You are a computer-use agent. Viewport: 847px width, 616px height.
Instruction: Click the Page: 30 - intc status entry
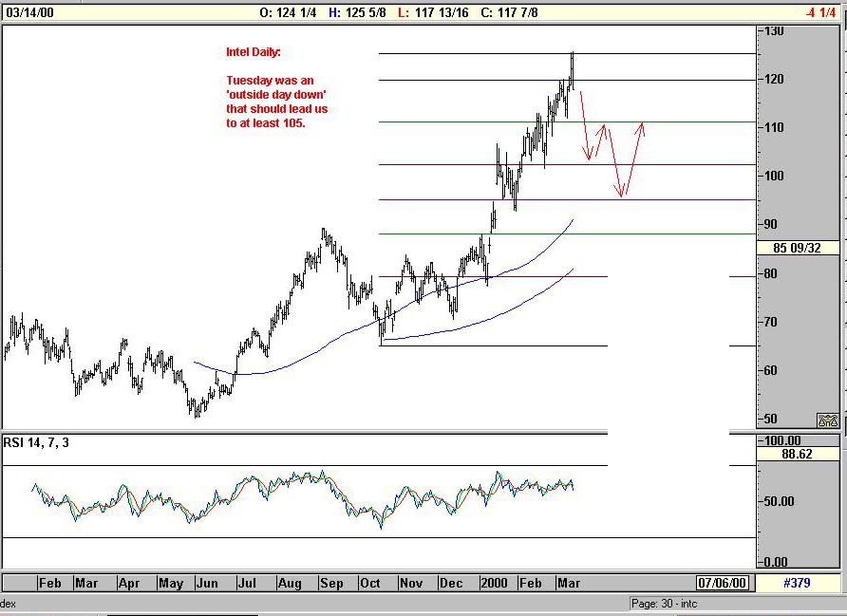coord(665,604)
